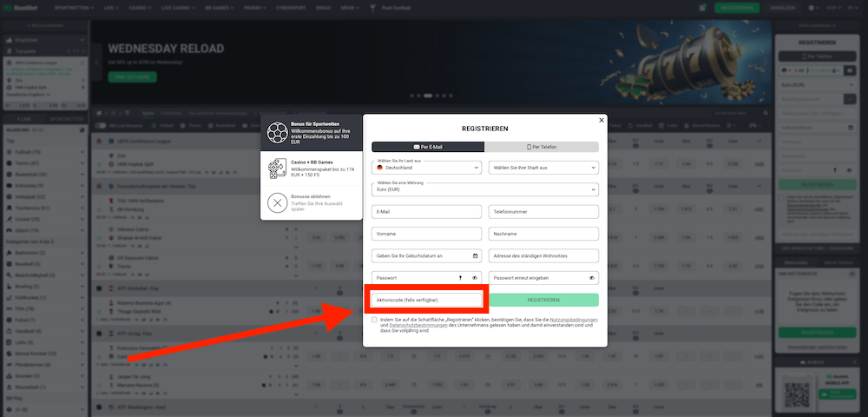
Task: Click the green REGISTRIEREN button in dialog
Action: (543, 300)
